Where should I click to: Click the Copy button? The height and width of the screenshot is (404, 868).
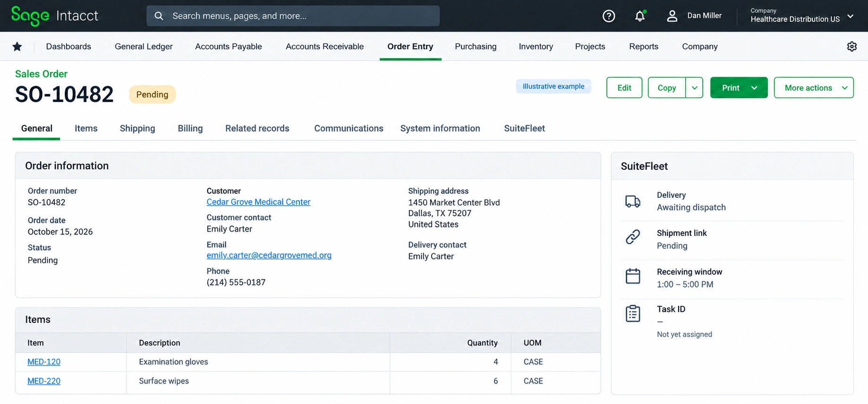click(x=667, y=88)
